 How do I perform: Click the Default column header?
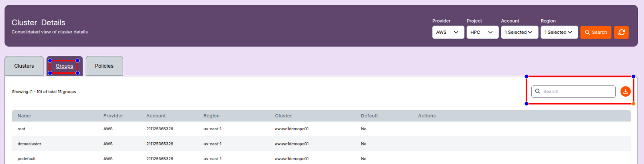(x=369, y=116)
